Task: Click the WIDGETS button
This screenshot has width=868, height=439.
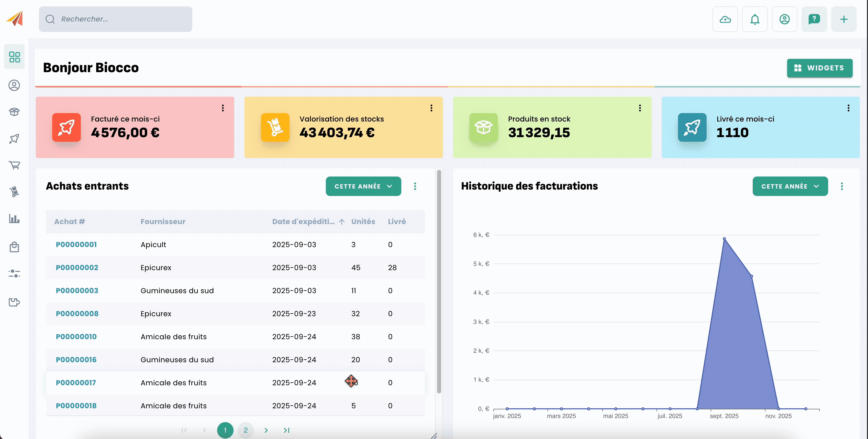Action: 819,68
